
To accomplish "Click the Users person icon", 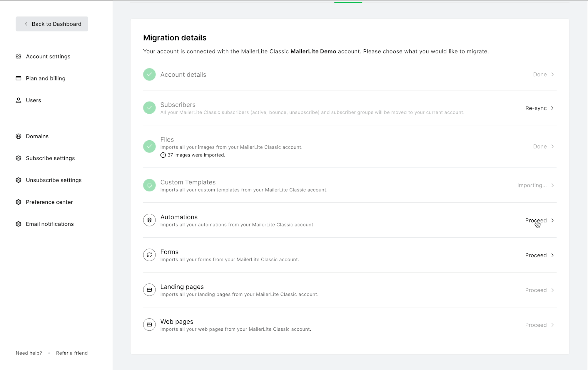I will tap(19, 100).
